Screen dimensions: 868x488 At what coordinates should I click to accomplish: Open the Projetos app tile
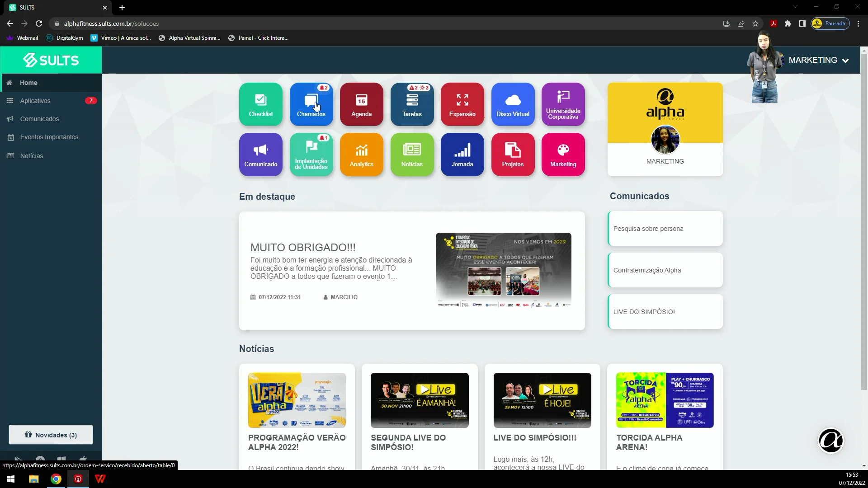(x=513, y=155)
